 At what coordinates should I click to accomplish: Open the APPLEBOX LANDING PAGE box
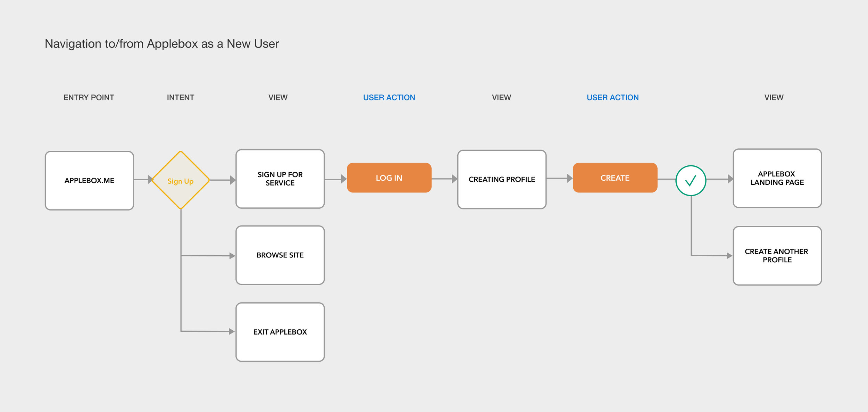(777, 178)
